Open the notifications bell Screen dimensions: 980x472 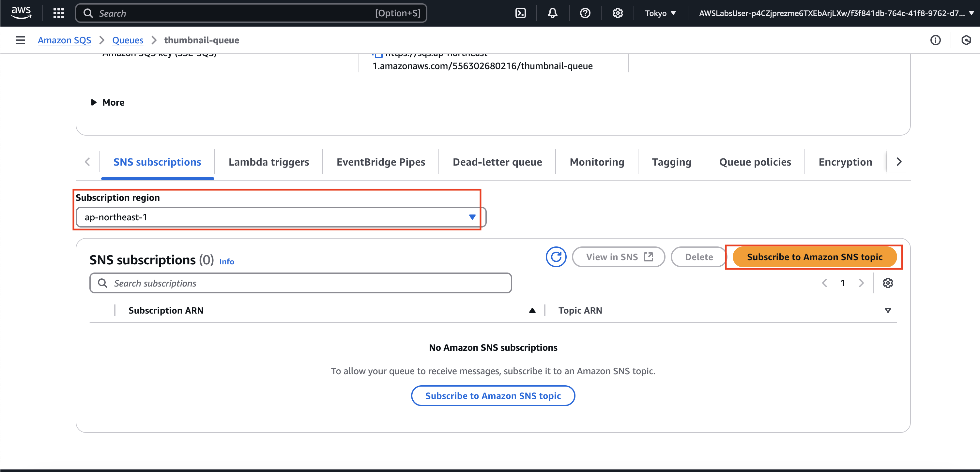click(x=552, y=13)
